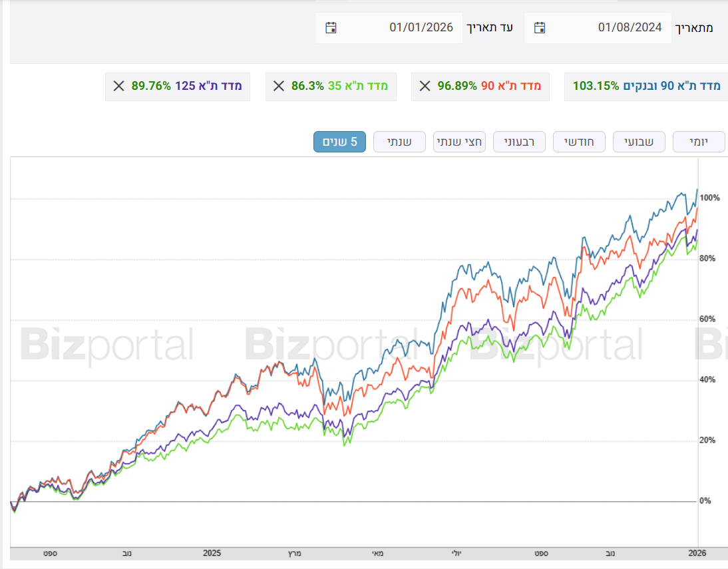Remove the ת"א 35 index with its X
The image size is (728, 569).
[x=279, y=86]
